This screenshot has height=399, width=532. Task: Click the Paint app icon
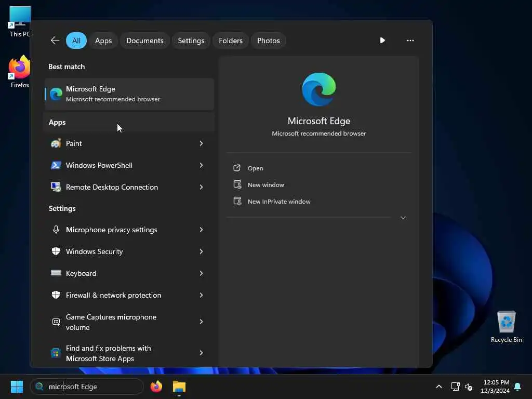(x=56, y=143)
